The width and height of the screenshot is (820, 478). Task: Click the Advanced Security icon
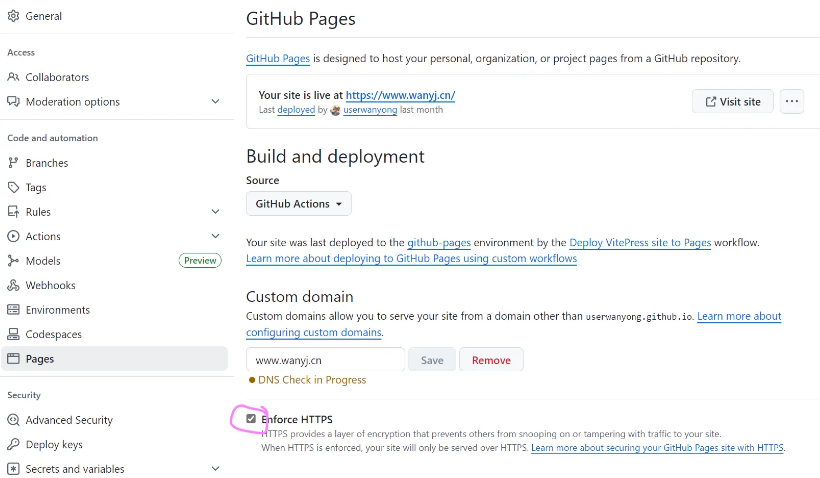click(13, 420)
